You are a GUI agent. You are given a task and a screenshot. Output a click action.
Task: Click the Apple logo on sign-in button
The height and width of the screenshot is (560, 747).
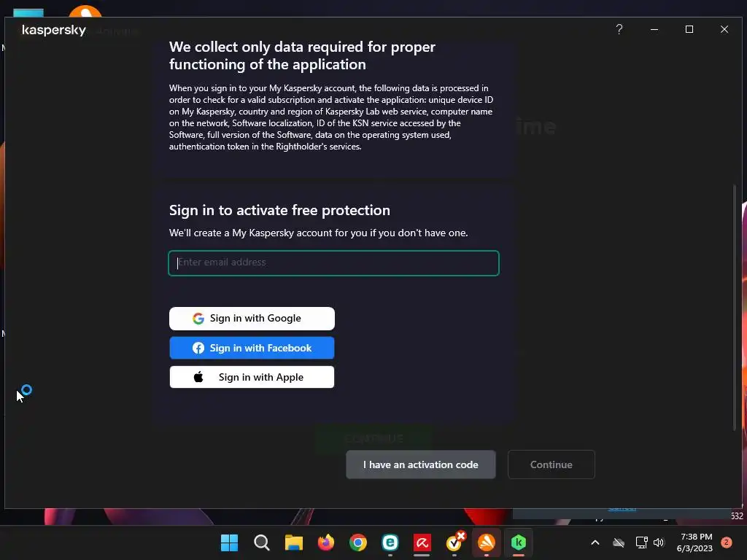coord(198,377)
